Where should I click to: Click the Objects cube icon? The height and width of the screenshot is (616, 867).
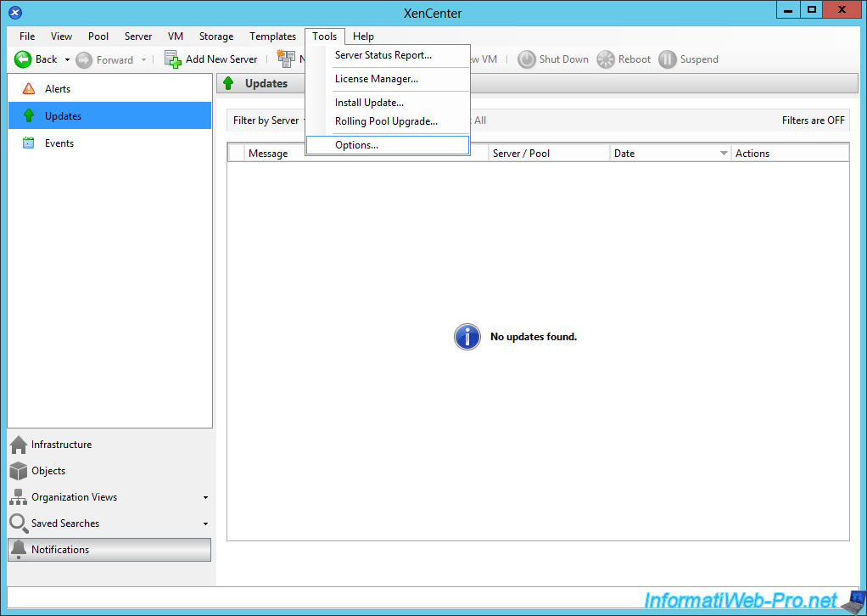(x=19, y=471)
